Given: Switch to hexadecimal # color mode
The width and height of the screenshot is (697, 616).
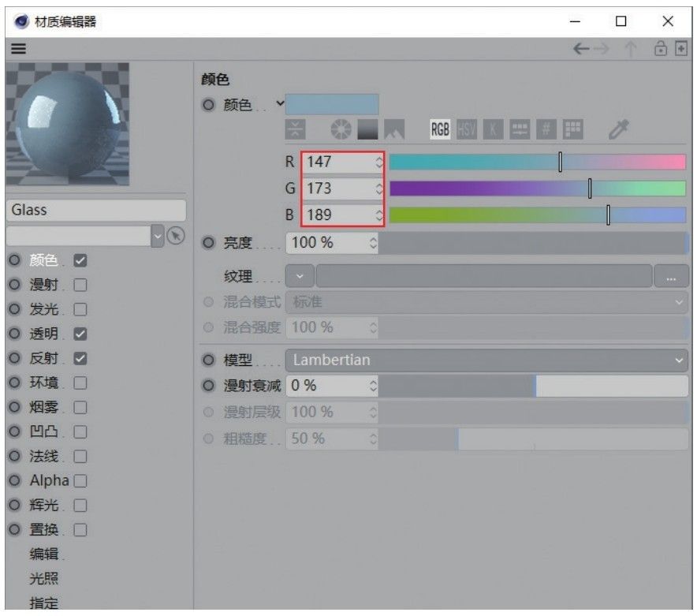Looking at the screenshot, I should tap(546, 129).
